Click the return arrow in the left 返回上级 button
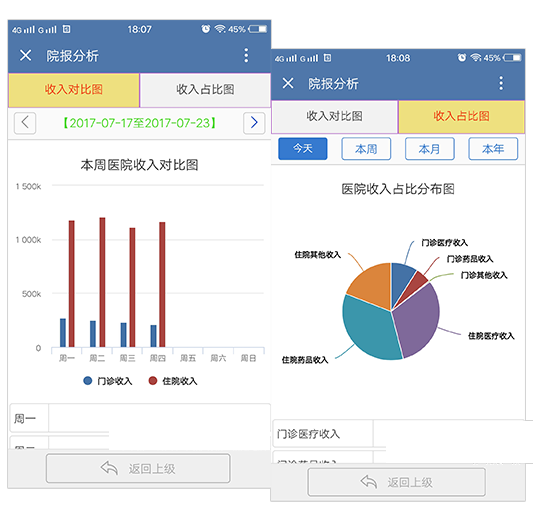 (109, 468)
